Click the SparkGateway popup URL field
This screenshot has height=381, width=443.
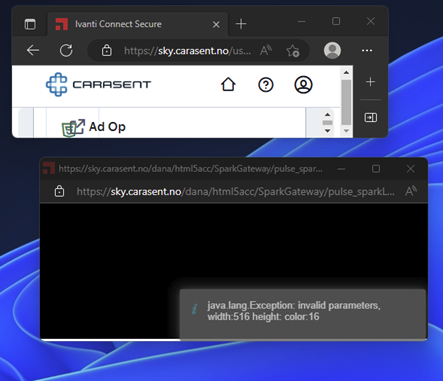pyautogui.click(x=235, y=192)
